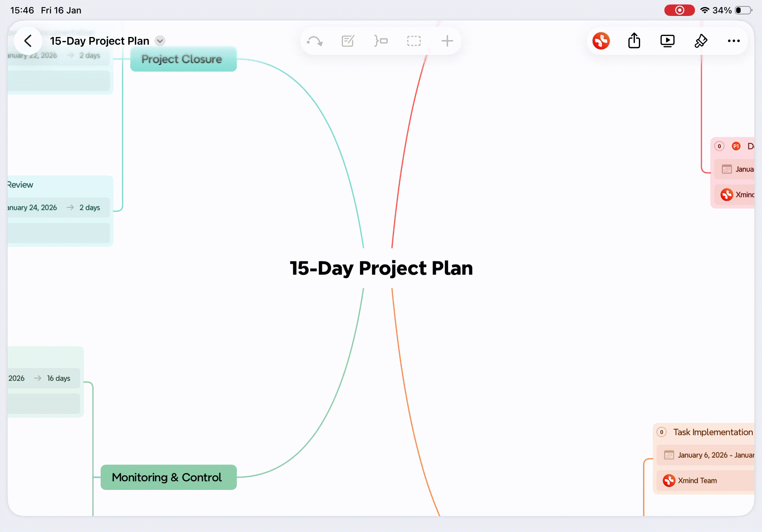
Task: Tap the Xmind Team assignee label
Action: tap(697, 481)
